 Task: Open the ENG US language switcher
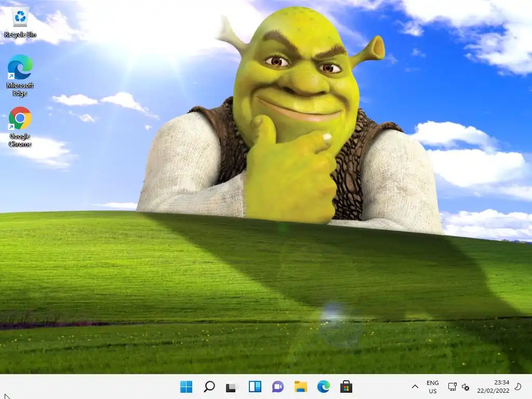click(x=433, y=387)
